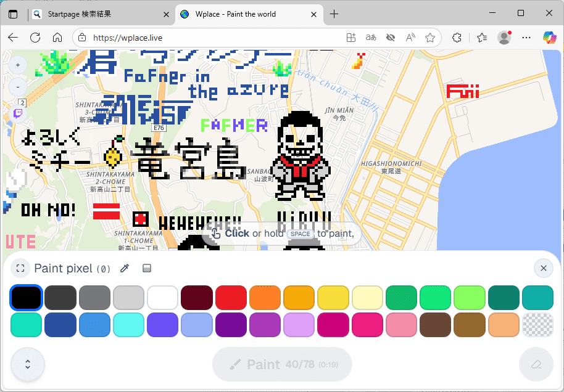Open browser Extensions puzzle icon
564x392 pixels.
pyautogui.click(x=457, y=38)
